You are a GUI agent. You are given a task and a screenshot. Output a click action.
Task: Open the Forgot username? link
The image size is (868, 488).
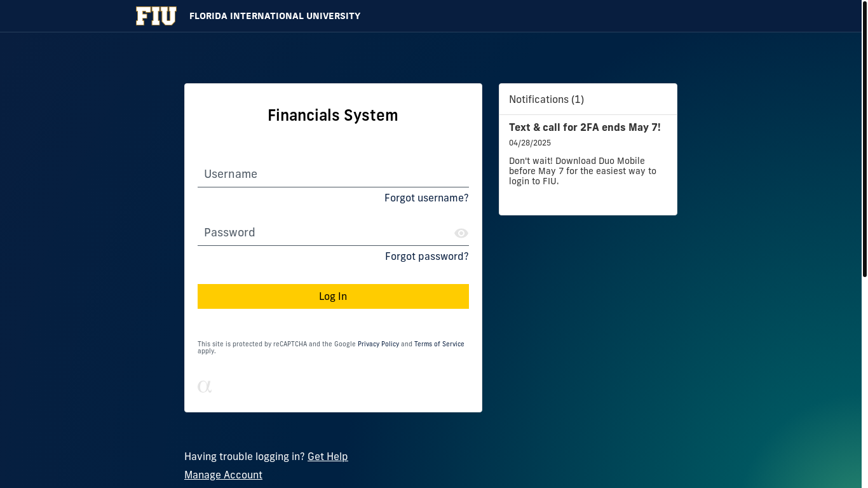click(426, 198)
